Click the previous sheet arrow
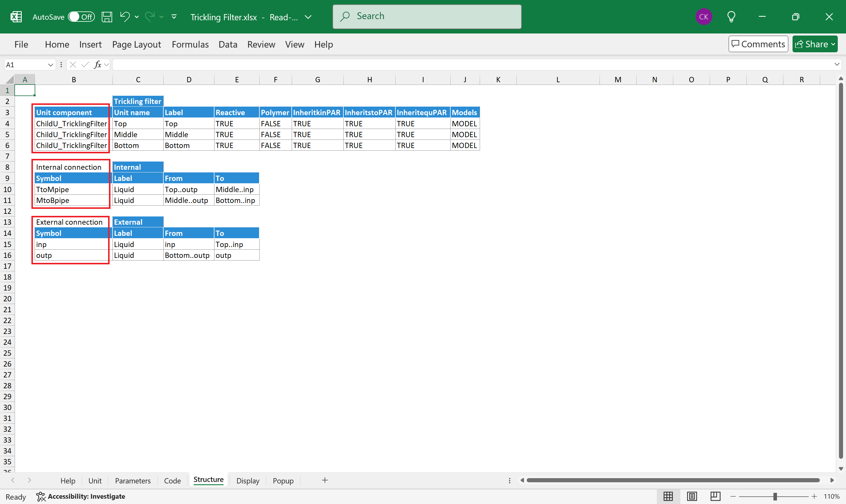The width and height of the screenshot is (846, 504). 13,480
